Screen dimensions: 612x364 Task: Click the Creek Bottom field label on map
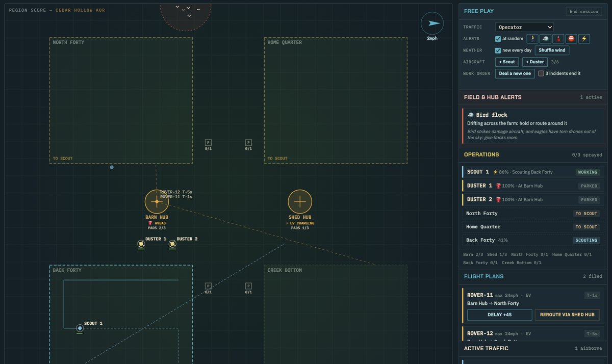pyautogui.click(x=285, y=270)
